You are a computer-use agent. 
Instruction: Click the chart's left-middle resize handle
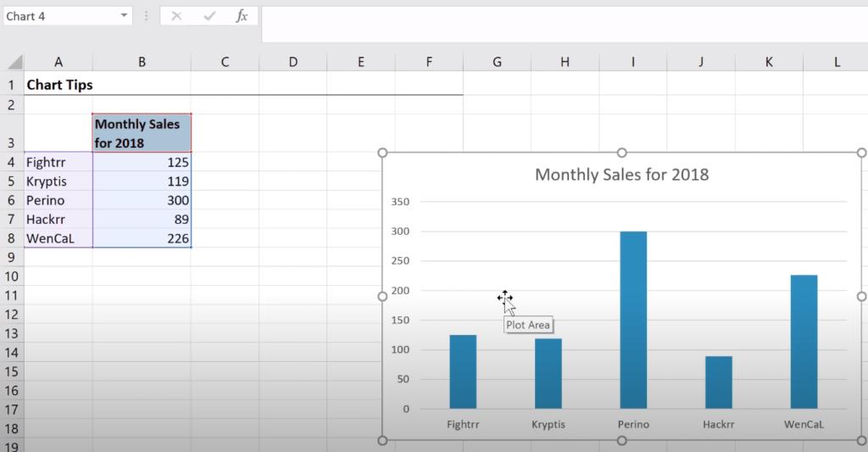(382, 296)
